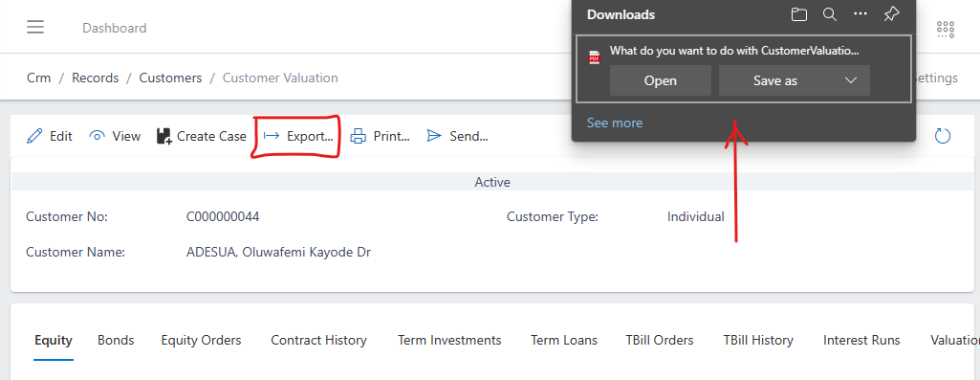Viewport: 980px width, 380px height.
Task: Click customer name ADESUA, Oluwafemi Kayode Dr
Action: [279, 253]
